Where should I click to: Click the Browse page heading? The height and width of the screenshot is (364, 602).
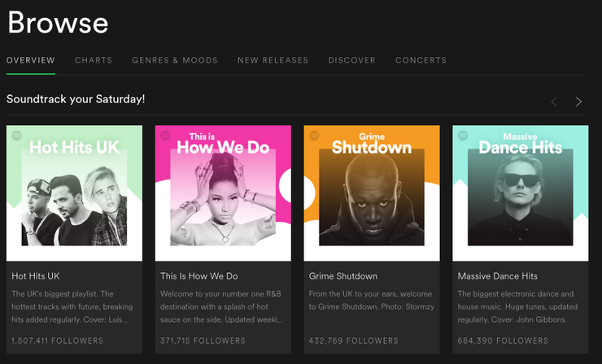tap(58, 22)
